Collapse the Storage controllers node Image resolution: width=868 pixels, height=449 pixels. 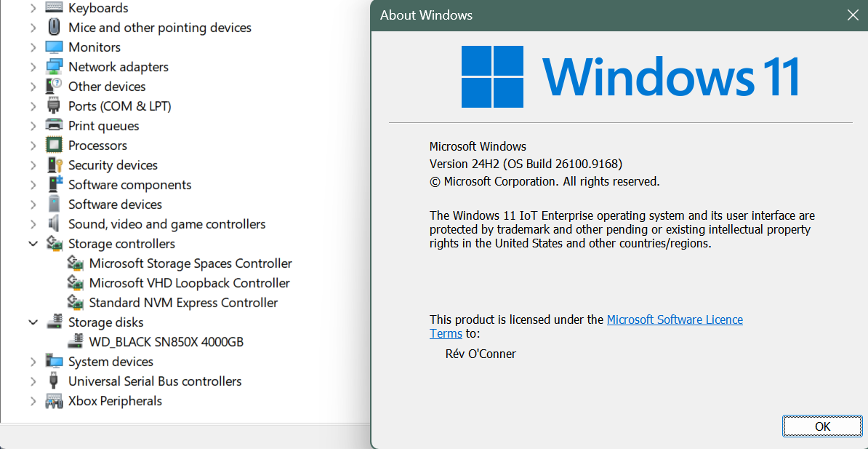tap(33, 244)
